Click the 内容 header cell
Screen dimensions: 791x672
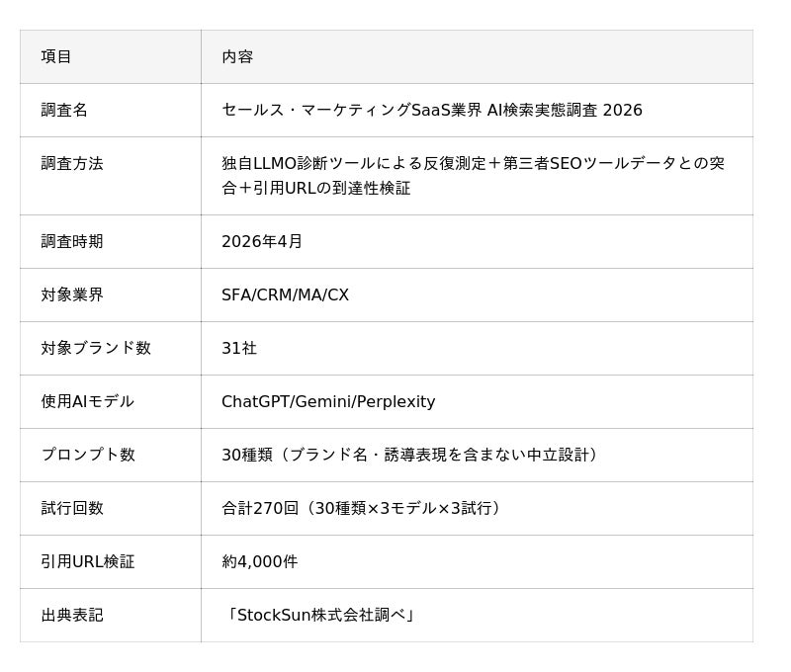[x=237, y=56]
